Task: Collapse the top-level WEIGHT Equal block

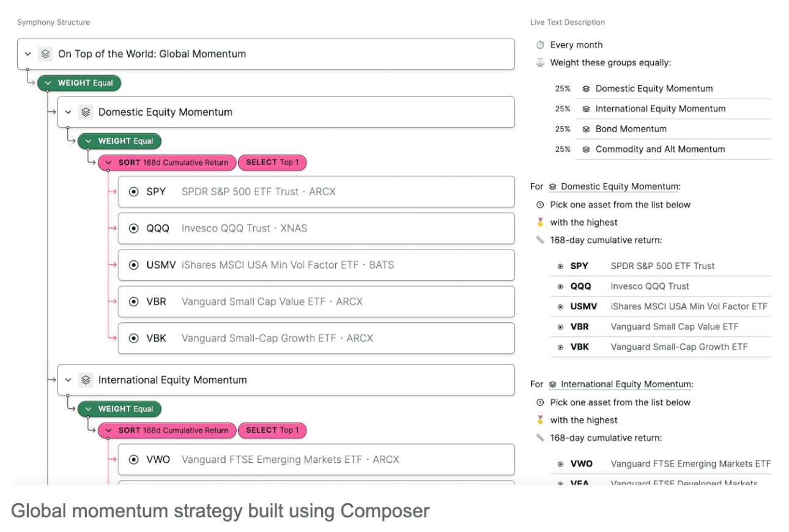Action: pyautogui.click(x=48, y=83)
